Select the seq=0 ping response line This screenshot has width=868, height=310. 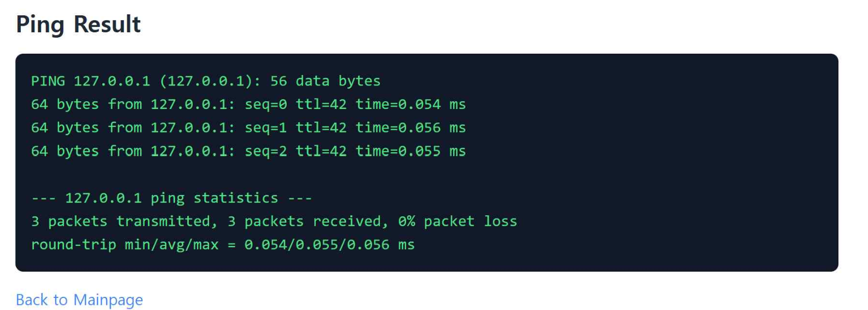tap(248, 105)
